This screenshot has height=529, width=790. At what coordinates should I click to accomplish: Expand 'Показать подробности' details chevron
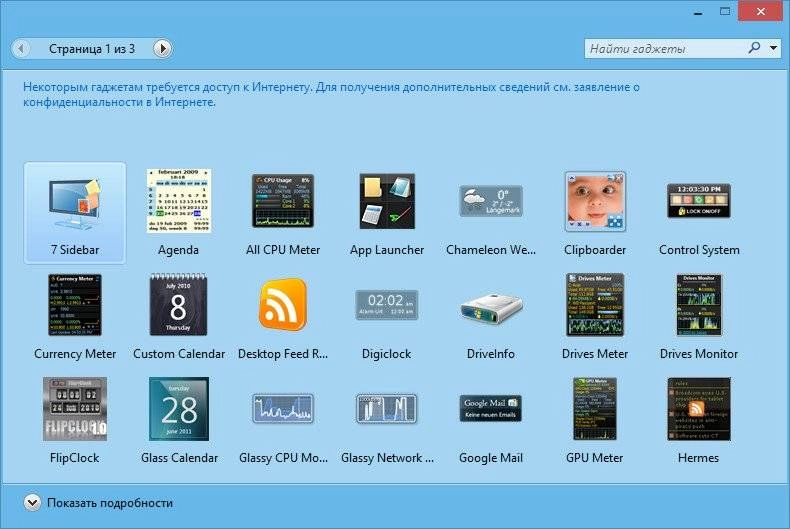(x=32, y=502)
